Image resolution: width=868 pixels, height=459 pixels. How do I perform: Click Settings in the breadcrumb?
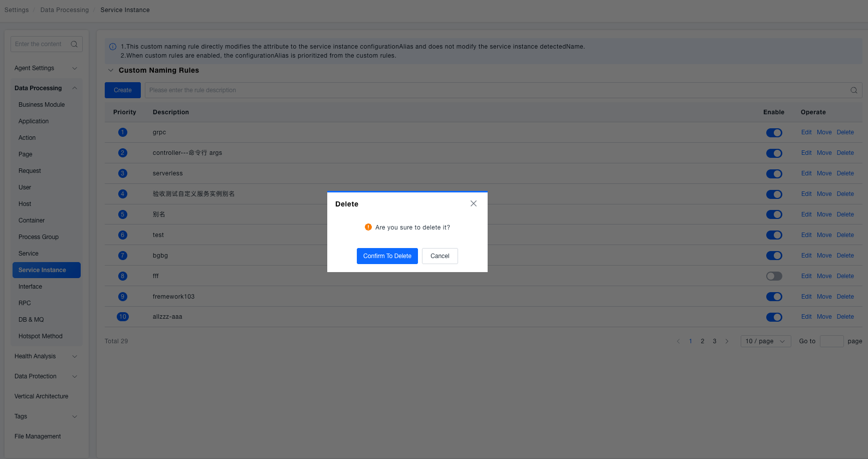pos(17,10)
